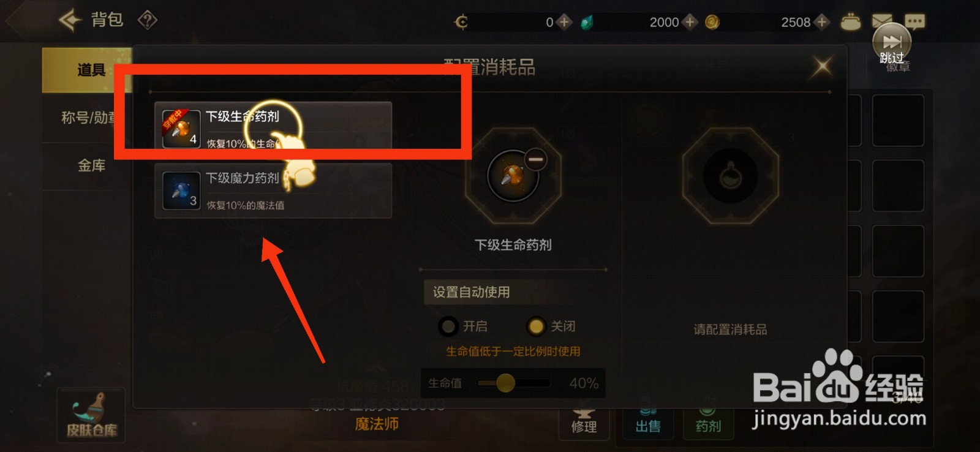
Task: Select 下级魔力药剂 in the list
Action: tap(273, 190)
